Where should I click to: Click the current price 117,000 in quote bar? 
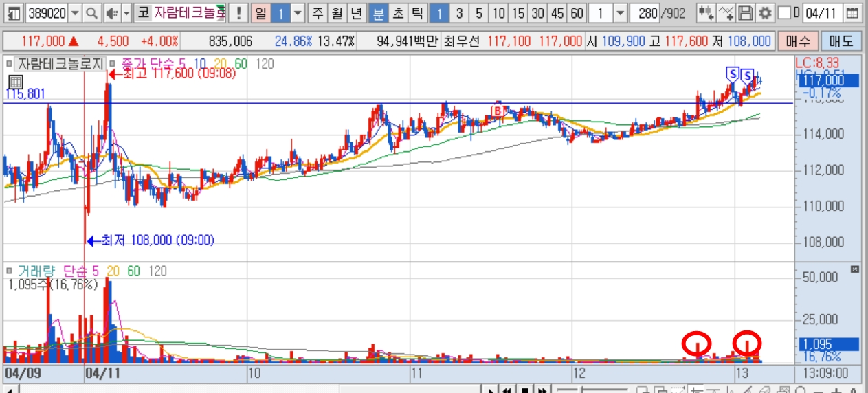[x=45, y=41]
